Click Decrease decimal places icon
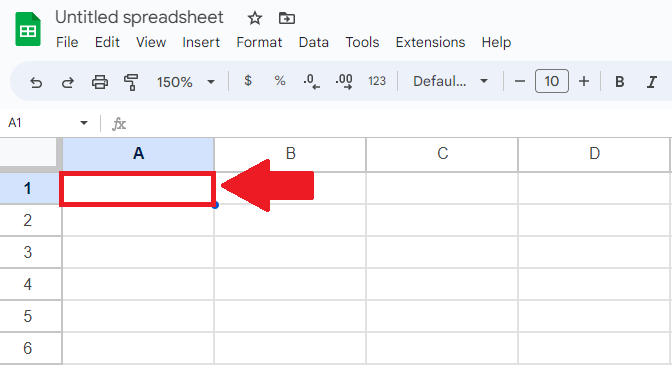 click(x=312, y=81)
